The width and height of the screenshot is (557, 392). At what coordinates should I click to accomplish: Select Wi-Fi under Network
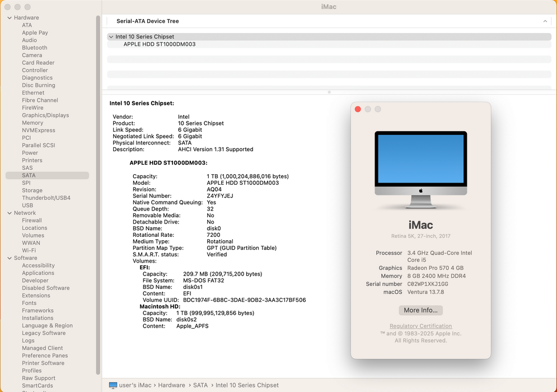(29, 250)
